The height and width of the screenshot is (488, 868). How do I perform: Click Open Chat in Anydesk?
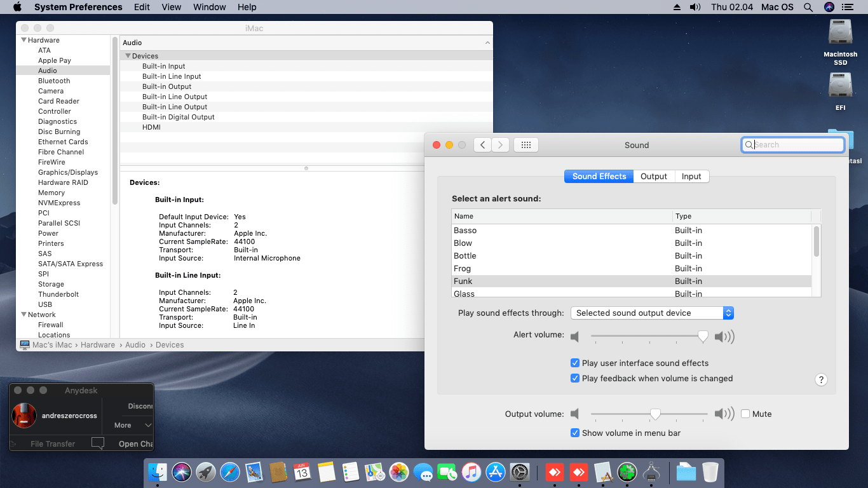click(135, 444)
